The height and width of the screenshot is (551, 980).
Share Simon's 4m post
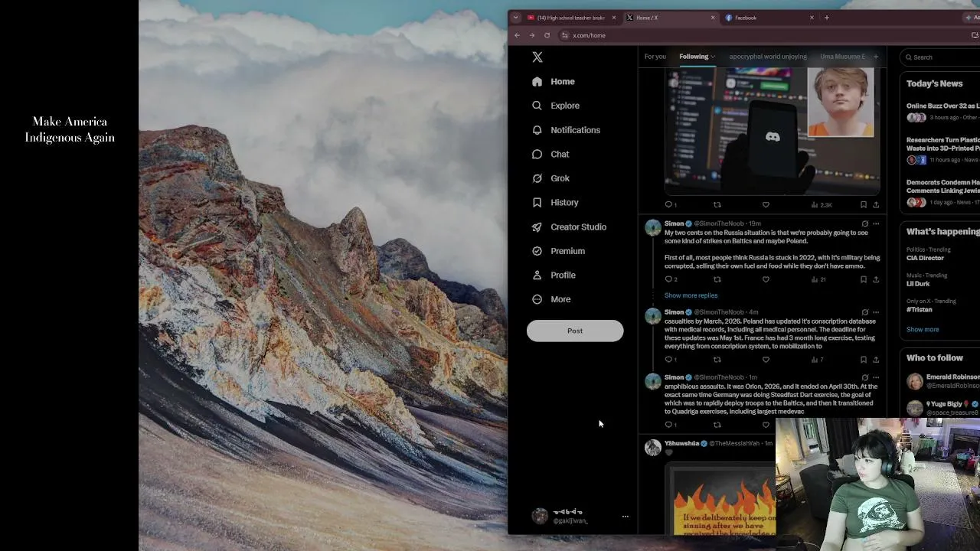[x=876, y=360]
